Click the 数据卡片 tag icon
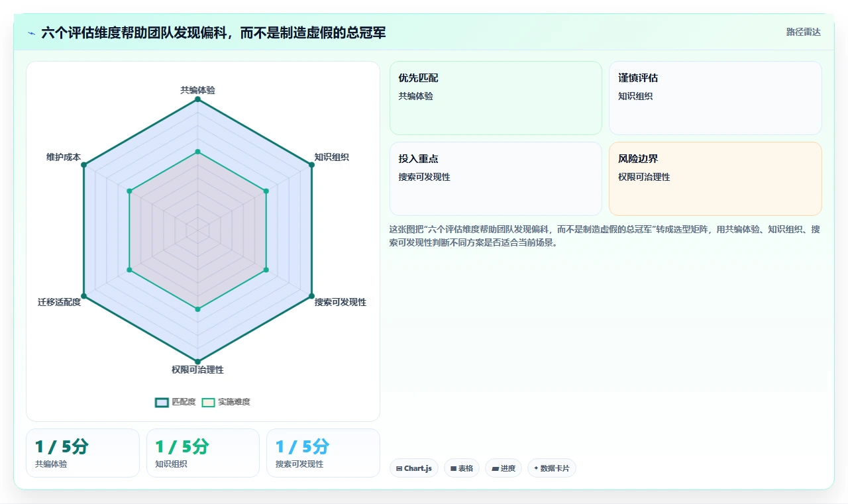This screenshot has width=848, height=504. [536, 468]
